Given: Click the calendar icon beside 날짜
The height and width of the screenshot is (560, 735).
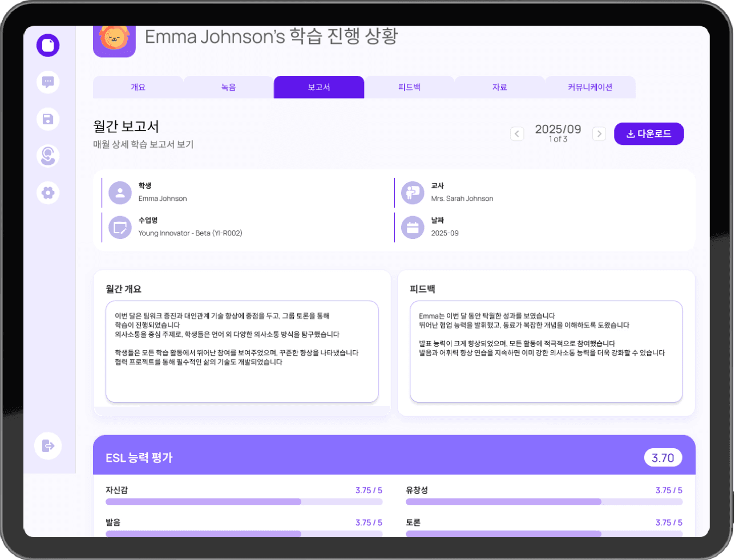Looking at the screenshot, I should (x=413, y=228).
